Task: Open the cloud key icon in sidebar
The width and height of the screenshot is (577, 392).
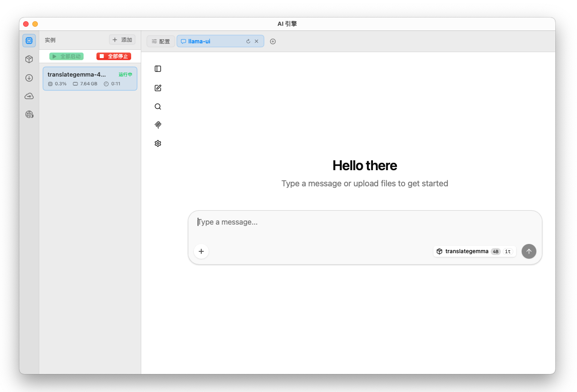Action: [x=29, y=96]
